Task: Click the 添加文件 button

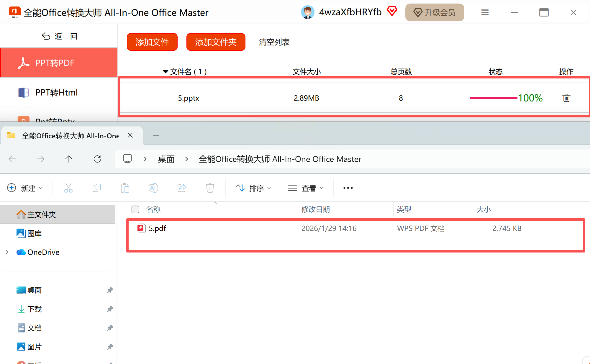Action: (152, 42)
